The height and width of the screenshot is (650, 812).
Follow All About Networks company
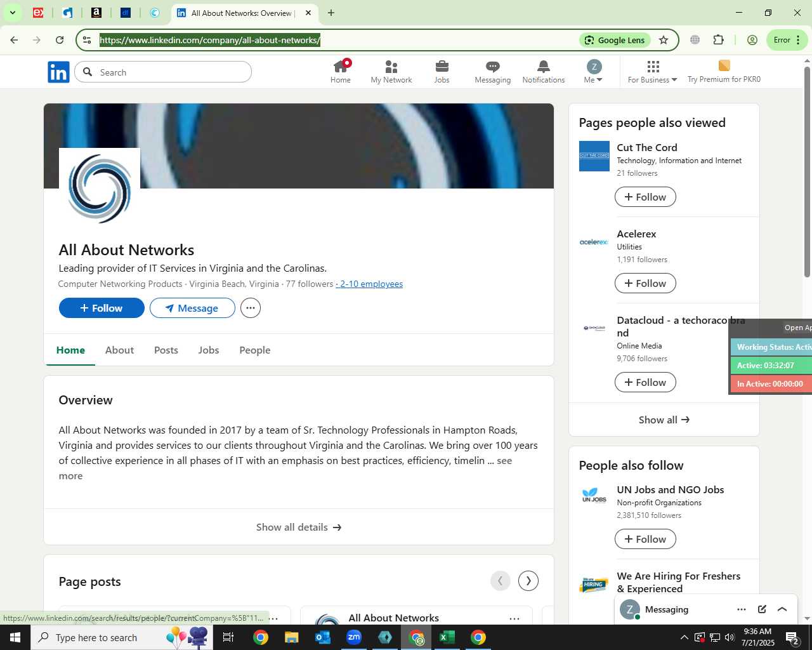click(101, 308)
